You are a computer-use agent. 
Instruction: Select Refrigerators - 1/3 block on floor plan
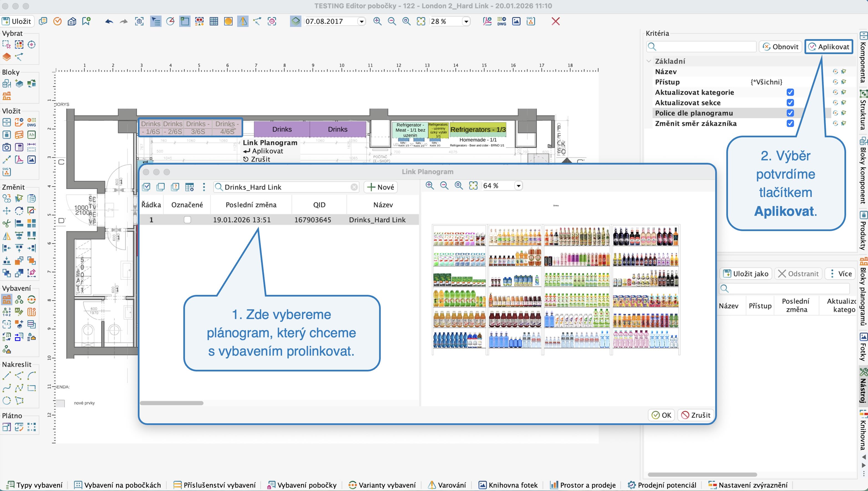click(478, 130)
